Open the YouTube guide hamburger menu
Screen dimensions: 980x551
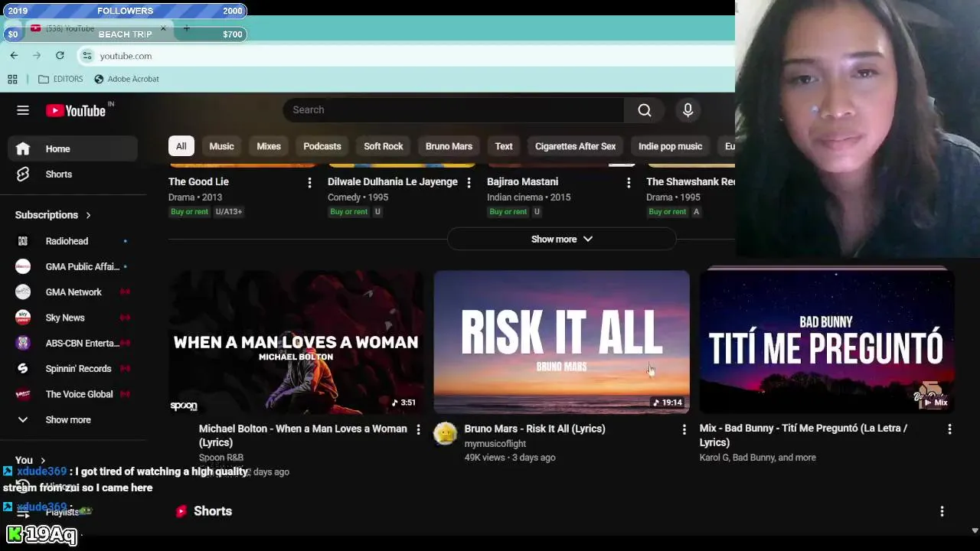point(23,110)
